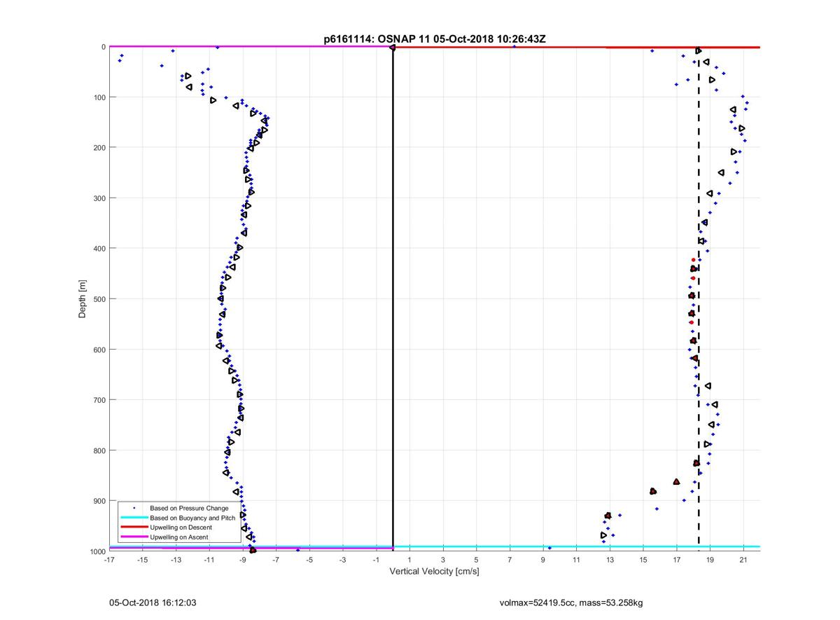Click depth-axis tick label "300"
Image resolution: width=840 pixels, height=620 pixels.
click(99, 198)
